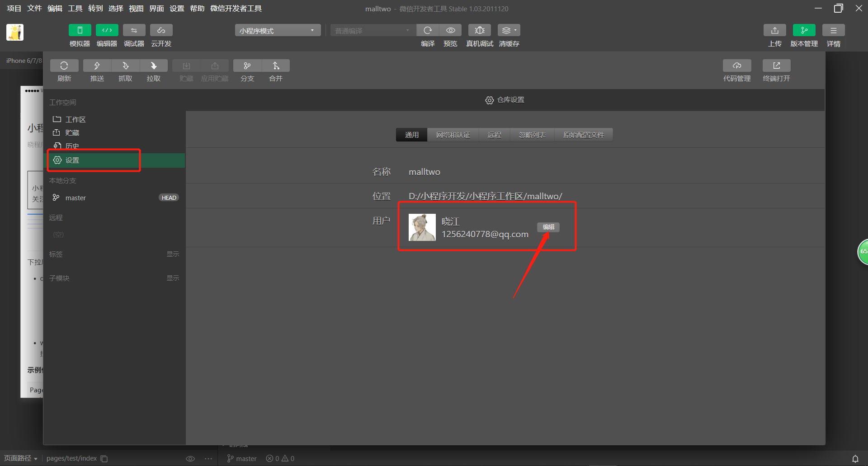Expand the 清缓存 clear cache dropdown

pos(515,30)
